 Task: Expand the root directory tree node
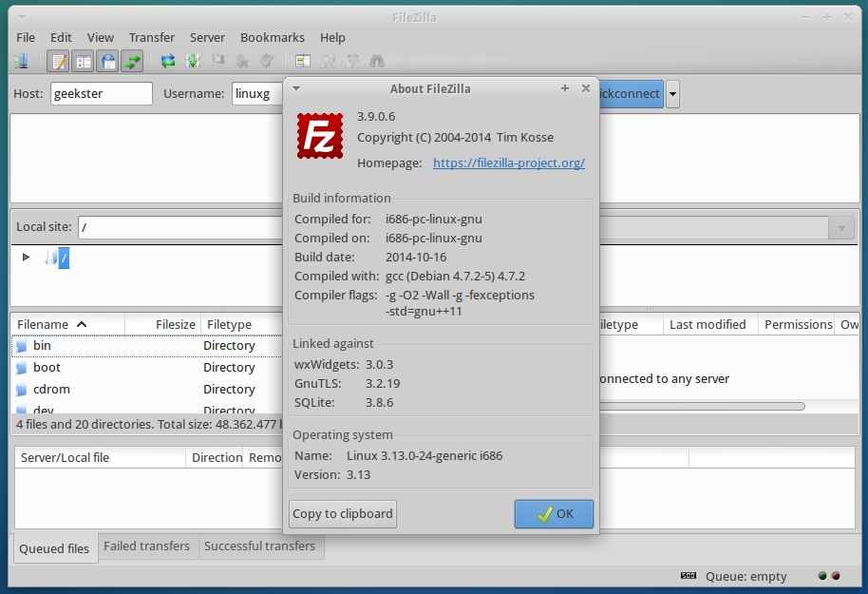coord(26,258)
